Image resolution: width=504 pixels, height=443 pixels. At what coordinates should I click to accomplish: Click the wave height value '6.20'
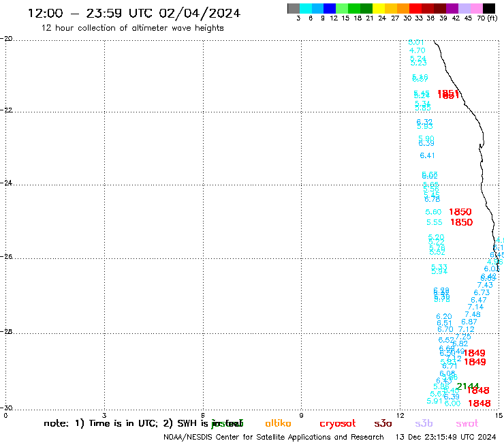[x=444, y=316]
